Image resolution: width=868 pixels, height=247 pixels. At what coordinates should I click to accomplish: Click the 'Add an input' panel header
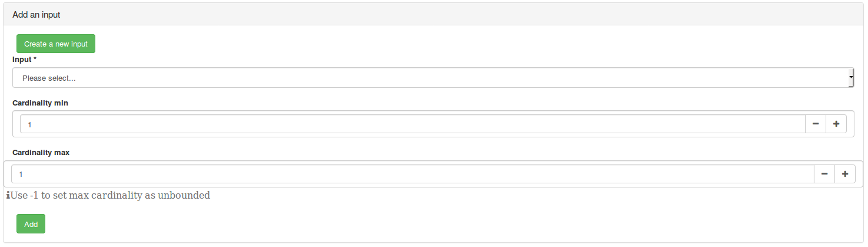pos(36,15)
